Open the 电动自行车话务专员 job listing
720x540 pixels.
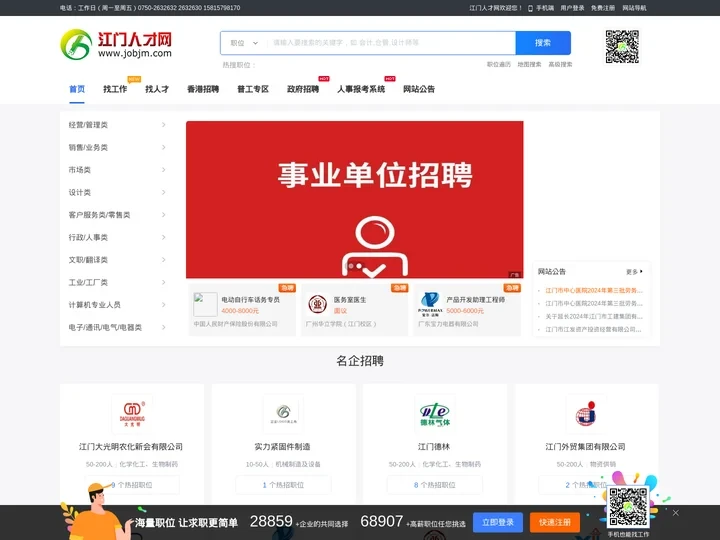click(x=251, y=300)
